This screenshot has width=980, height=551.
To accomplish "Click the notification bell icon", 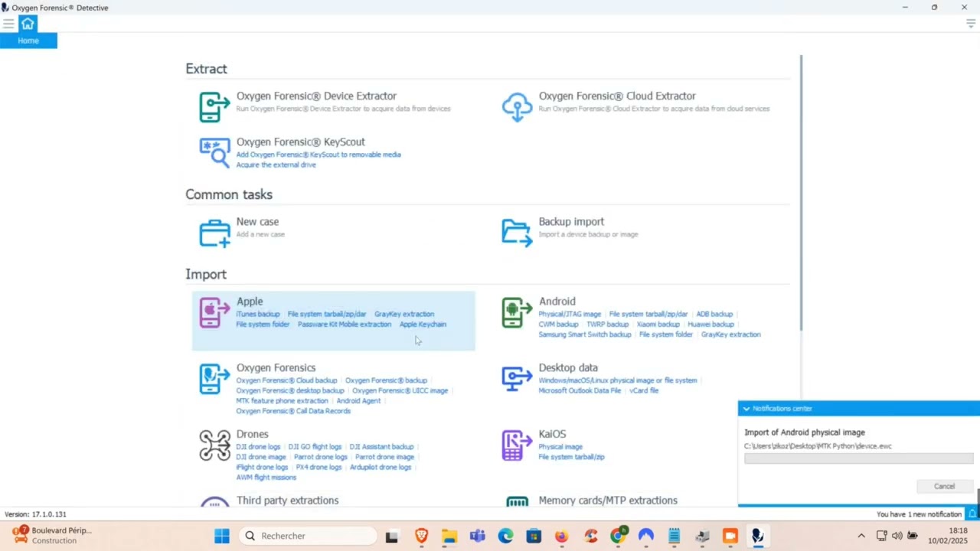I will click(x=972, y=514).
